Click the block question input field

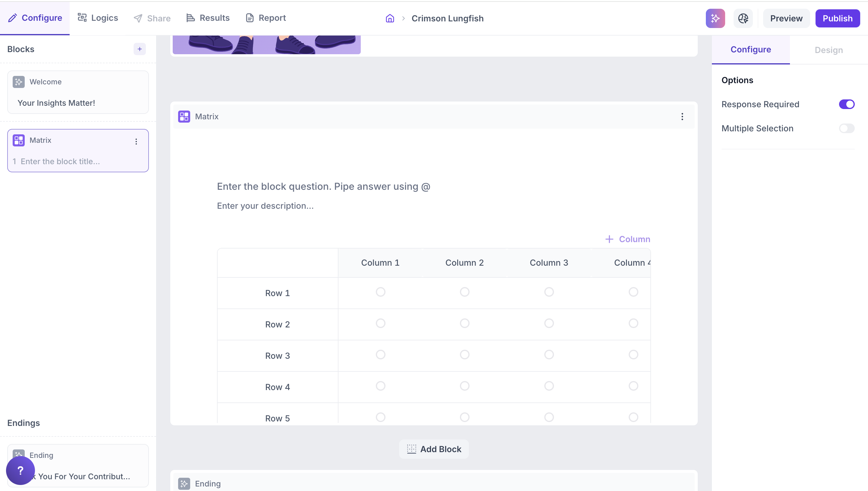323,186
